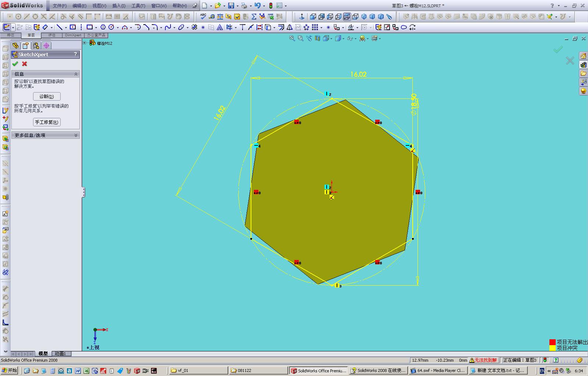Select the Circle sketch tool
The width and height of the screenshot is (588, 376).
tap(111, 27)
